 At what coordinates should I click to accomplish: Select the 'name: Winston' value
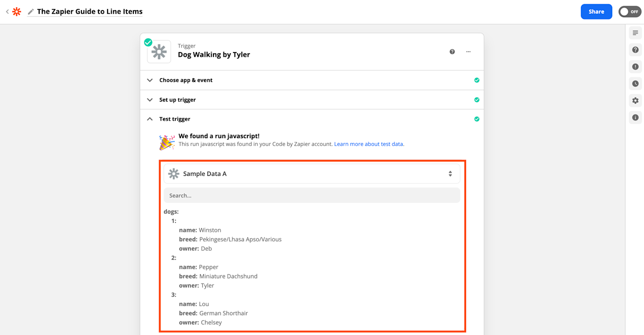(x=210, y=230)
